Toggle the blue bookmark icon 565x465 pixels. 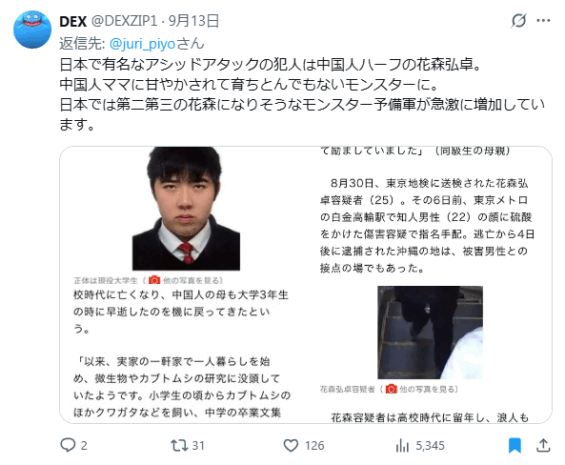pos(515,446)
